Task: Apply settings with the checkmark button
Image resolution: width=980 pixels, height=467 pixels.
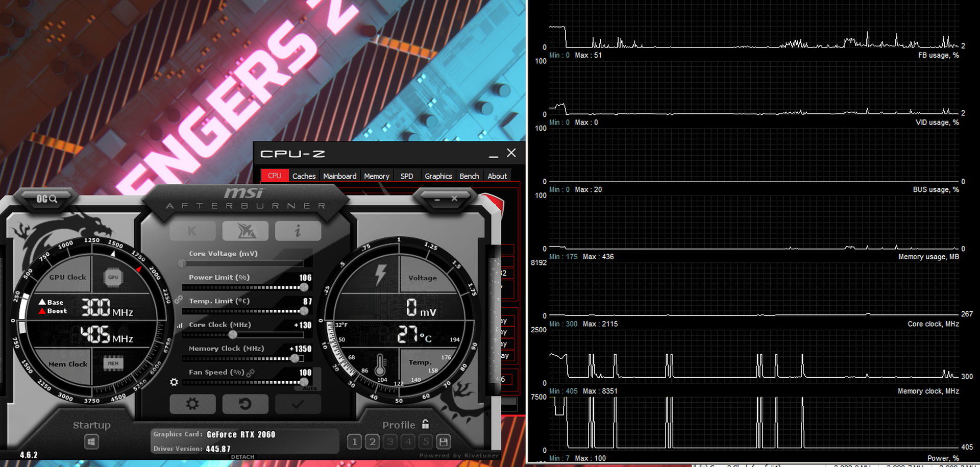Action: click(x=298, y=404)
